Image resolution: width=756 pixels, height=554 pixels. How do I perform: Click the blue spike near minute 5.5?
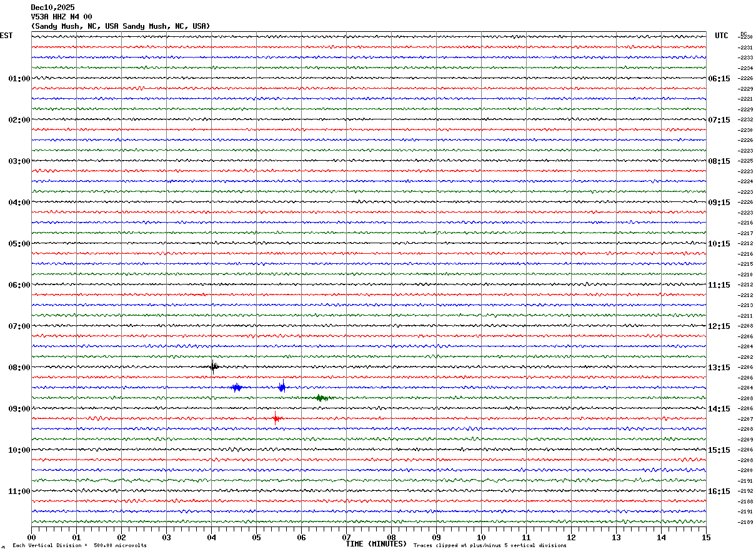tap(282, 387)
